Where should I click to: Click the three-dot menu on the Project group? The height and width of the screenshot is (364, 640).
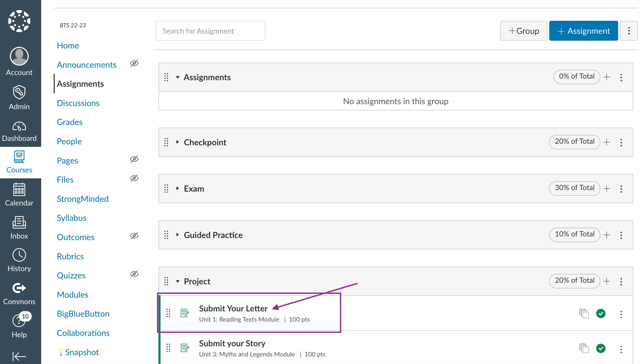coord(621,281)
